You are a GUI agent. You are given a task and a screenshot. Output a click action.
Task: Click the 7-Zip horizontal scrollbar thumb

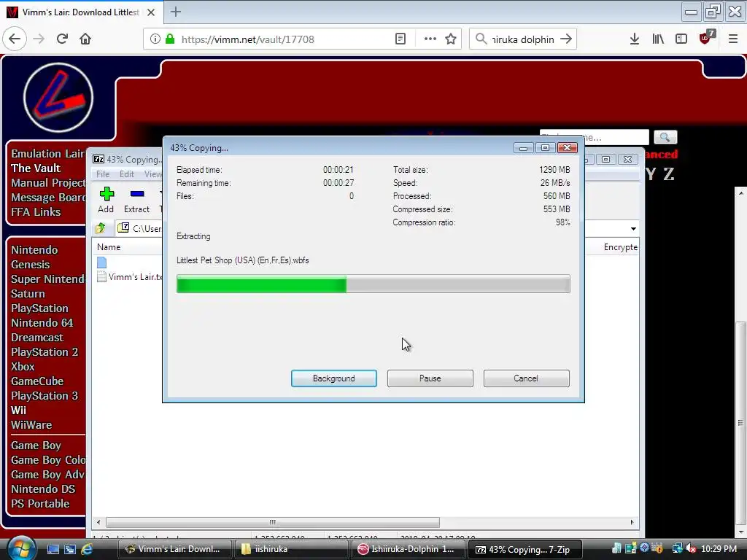coord(273,522)
